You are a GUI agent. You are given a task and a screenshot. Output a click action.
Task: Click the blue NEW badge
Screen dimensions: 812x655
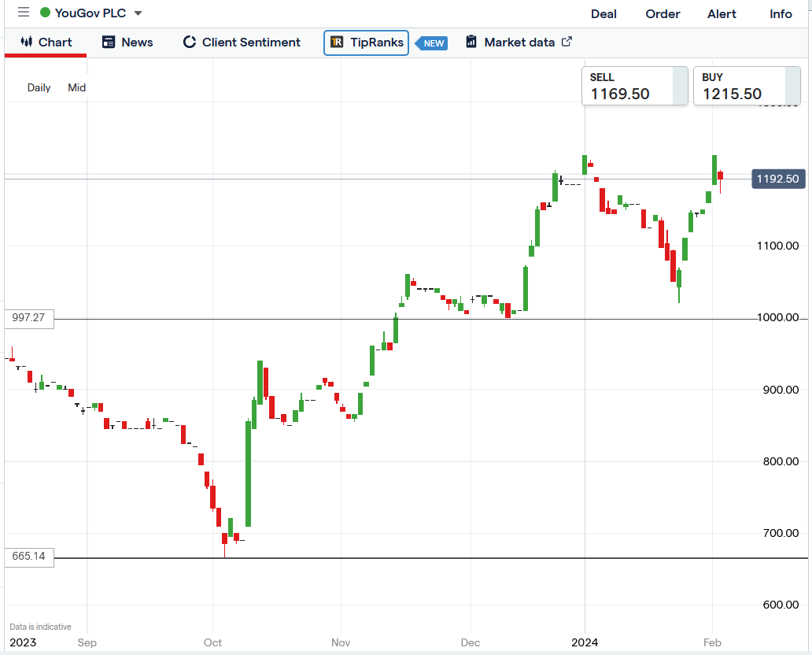pyautogui.click(x=432, y=43)
